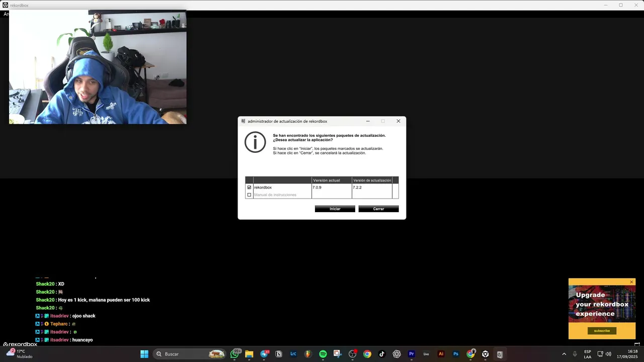Open Notion from the taskbar

click(279, 354)
